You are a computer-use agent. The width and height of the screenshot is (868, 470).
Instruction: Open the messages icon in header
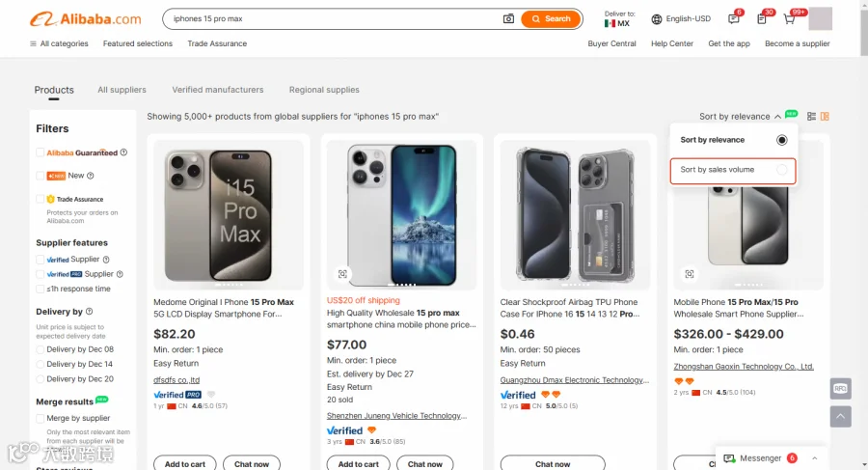[x=734, y=19]
